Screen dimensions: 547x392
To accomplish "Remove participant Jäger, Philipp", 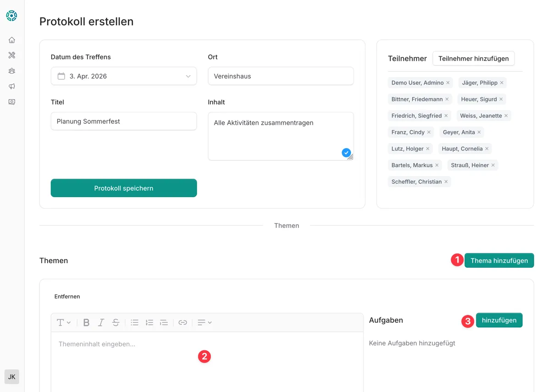I will coord(502,83).
